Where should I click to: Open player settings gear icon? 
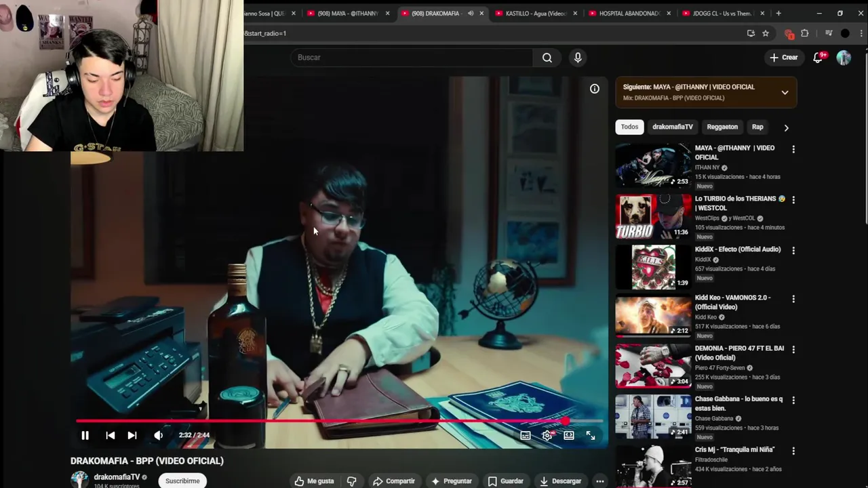(x=547, y=435)
